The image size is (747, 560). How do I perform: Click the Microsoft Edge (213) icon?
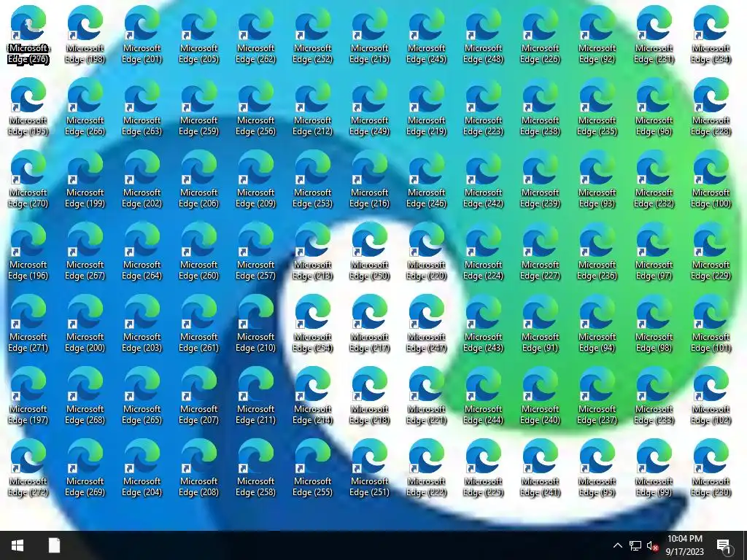[312, 251]
